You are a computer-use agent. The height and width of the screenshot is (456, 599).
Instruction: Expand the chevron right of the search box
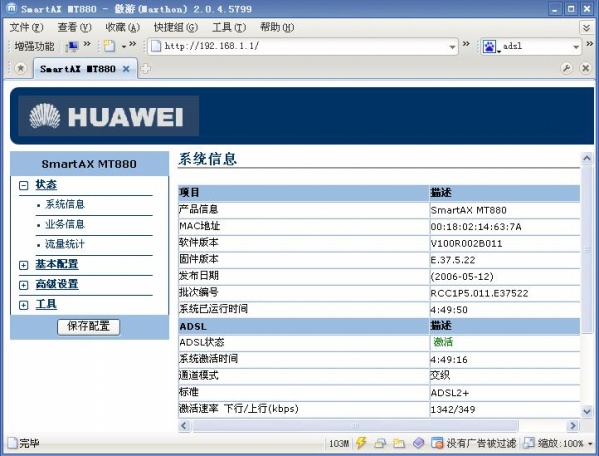(590, 44)
